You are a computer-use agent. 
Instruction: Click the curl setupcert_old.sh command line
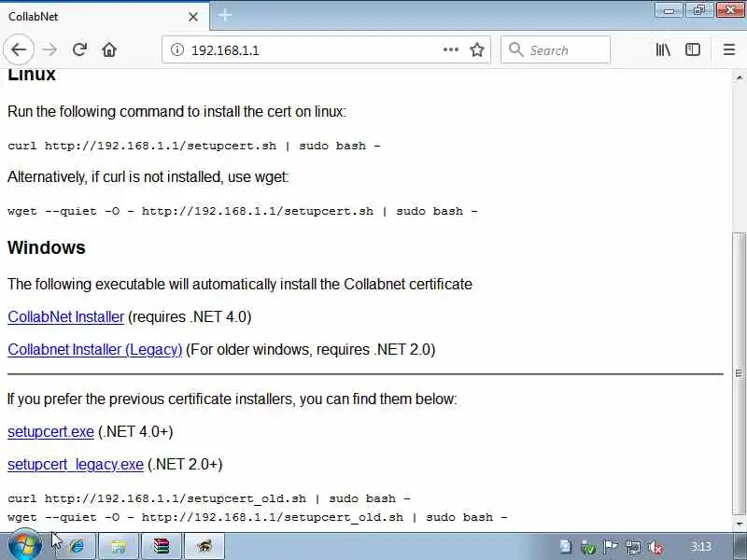click(x=208, y=498)
